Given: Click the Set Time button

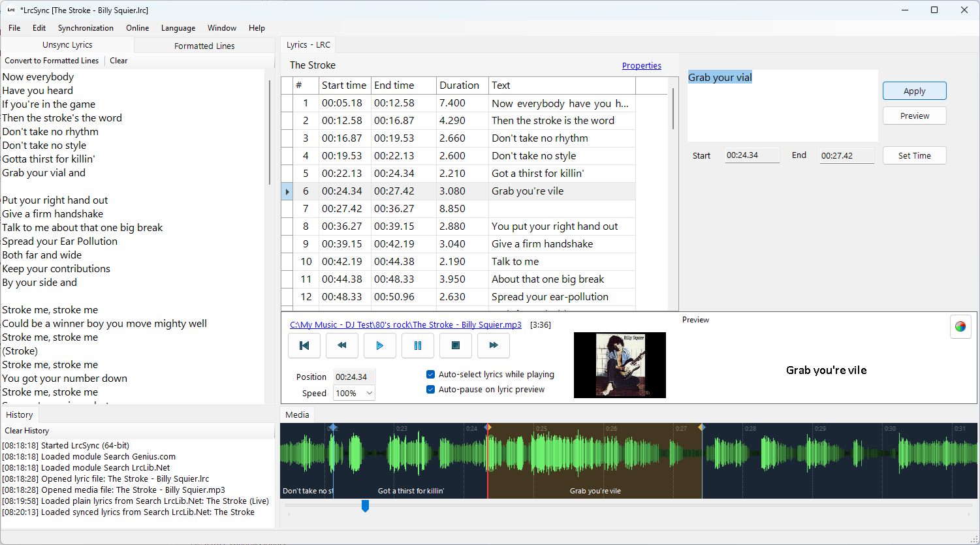Looking at the screenshot, I should coord(914,155).
